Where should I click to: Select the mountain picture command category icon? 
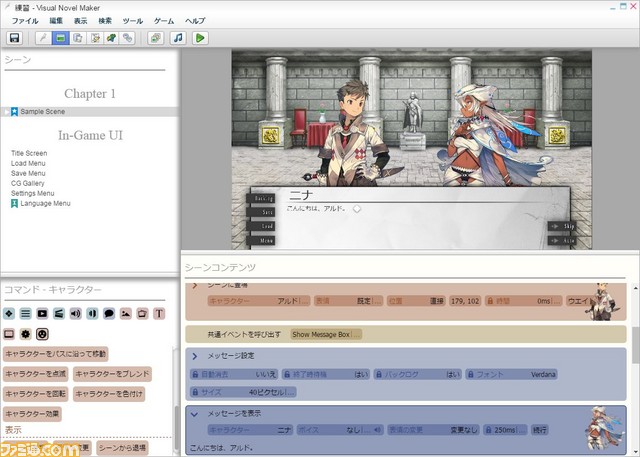(x=126, y=313)
